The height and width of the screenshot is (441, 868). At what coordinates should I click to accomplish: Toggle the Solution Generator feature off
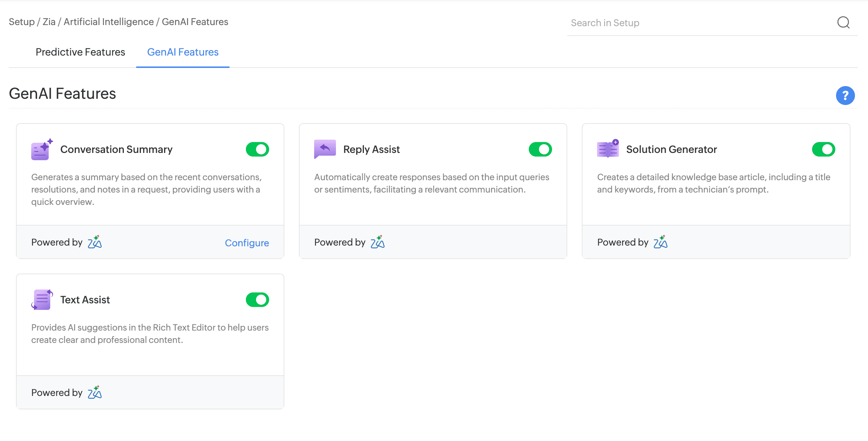[823, 149]
